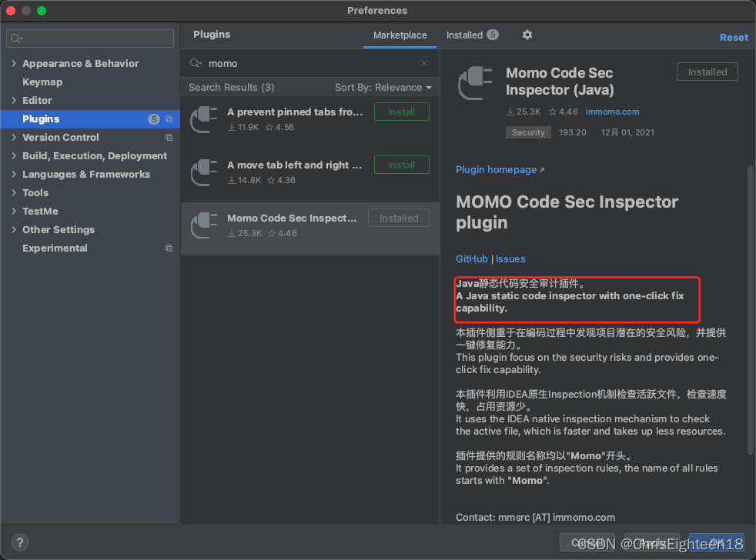Open the Issues link
The image size is (756, 560).
[x=510, y=258]
